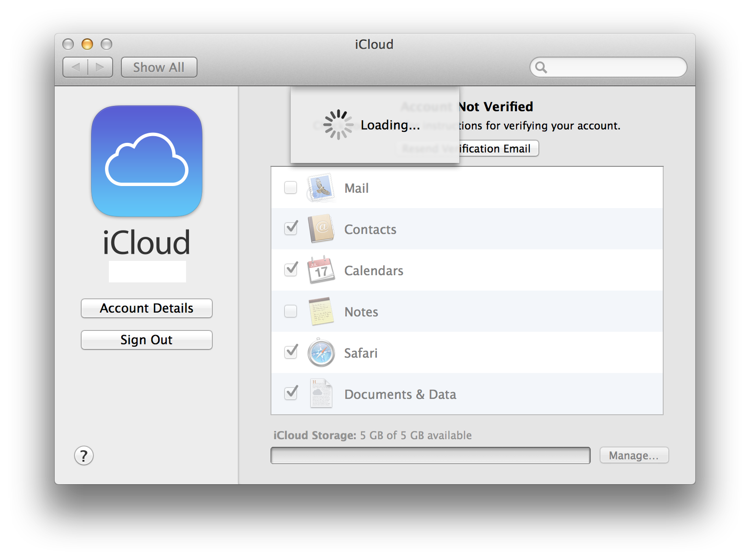The height and width of the screenshot is (560, 750).
Task: Click the Loading... text
Action: [390, 125]
